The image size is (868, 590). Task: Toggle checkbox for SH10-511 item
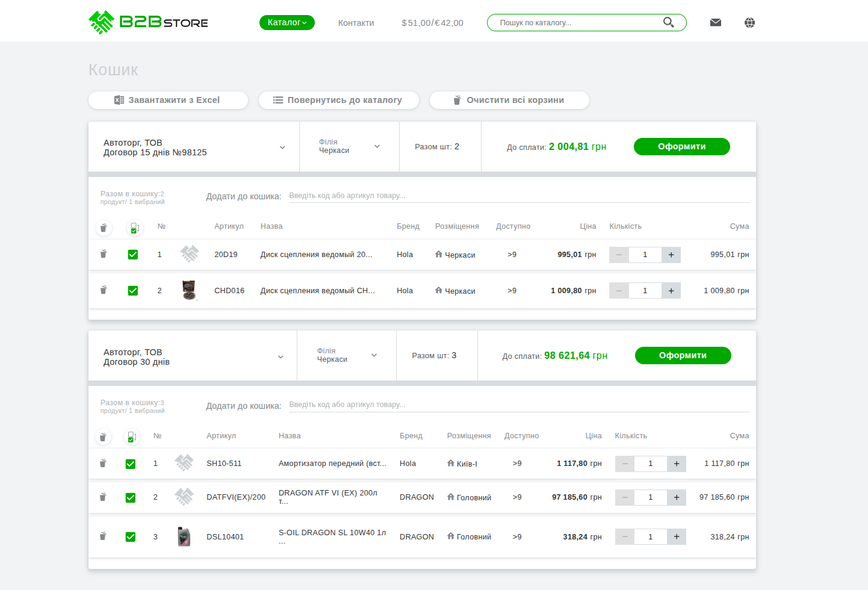[131, 464]
